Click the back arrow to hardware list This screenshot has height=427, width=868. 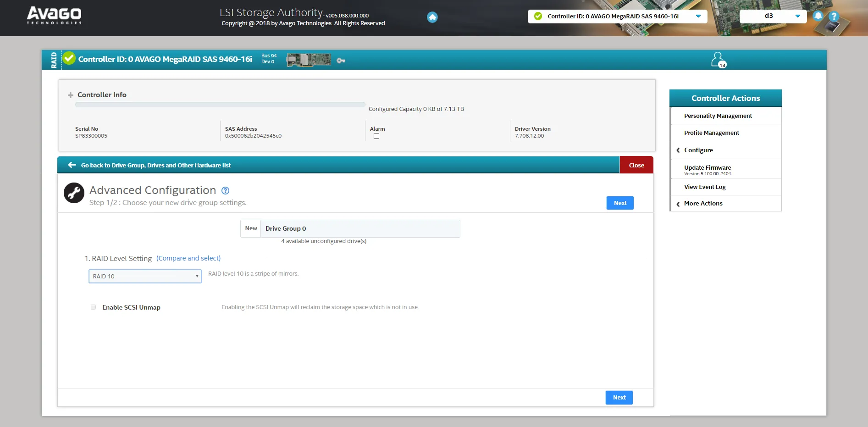click(x=72, y=165)
